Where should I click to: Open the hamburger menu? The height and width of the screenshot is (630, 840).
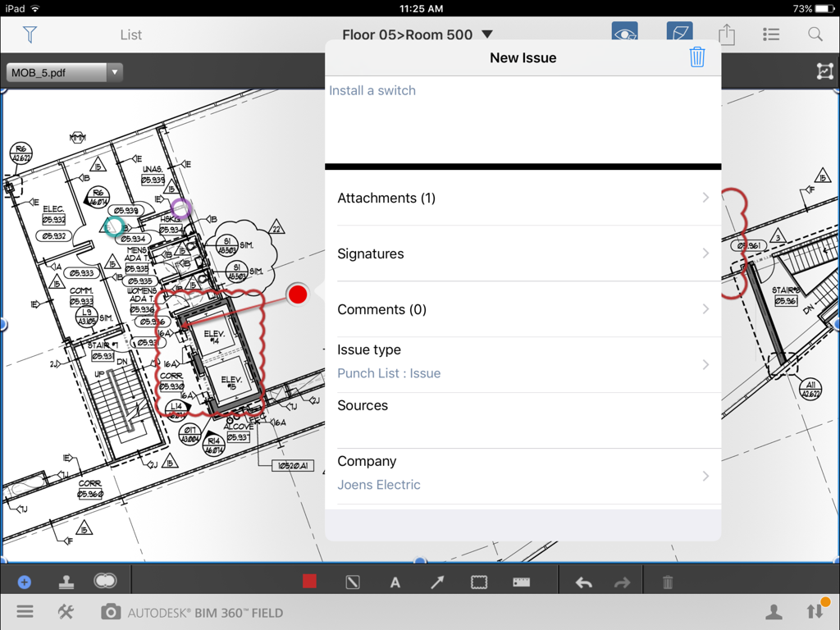point(25,611)
